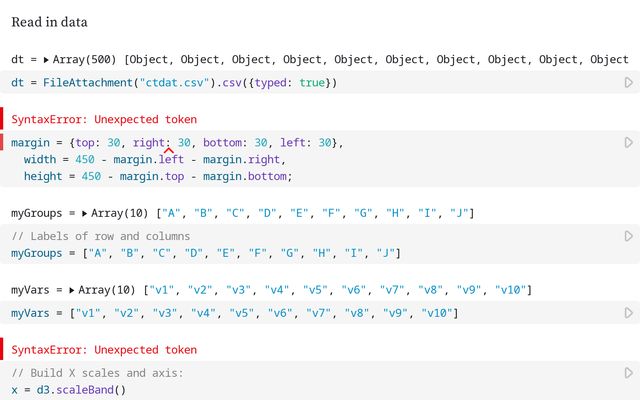Image resolution: width=640 pixels, height=400 pixels.
Task: Run the myGroups cell
Action: (x=629, y=236)
